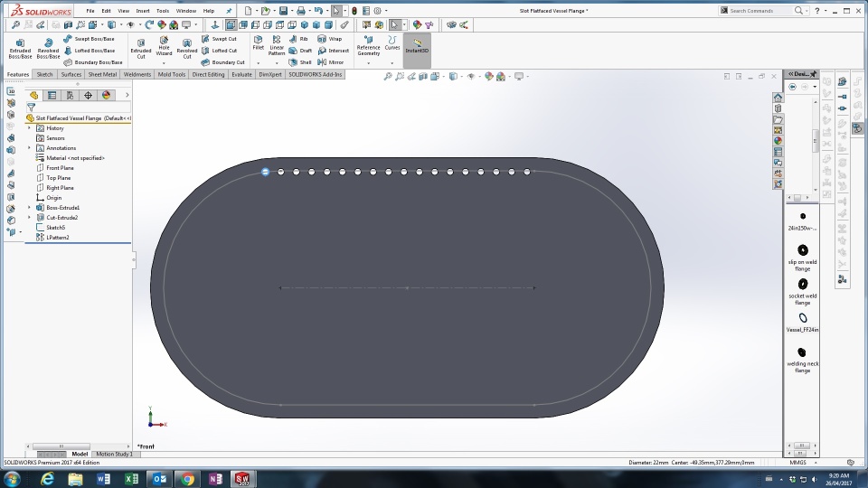The height and width of the screenshot is (488, 868).
Task: Open the ConfigurationManager tab
Action: point(70,95)
